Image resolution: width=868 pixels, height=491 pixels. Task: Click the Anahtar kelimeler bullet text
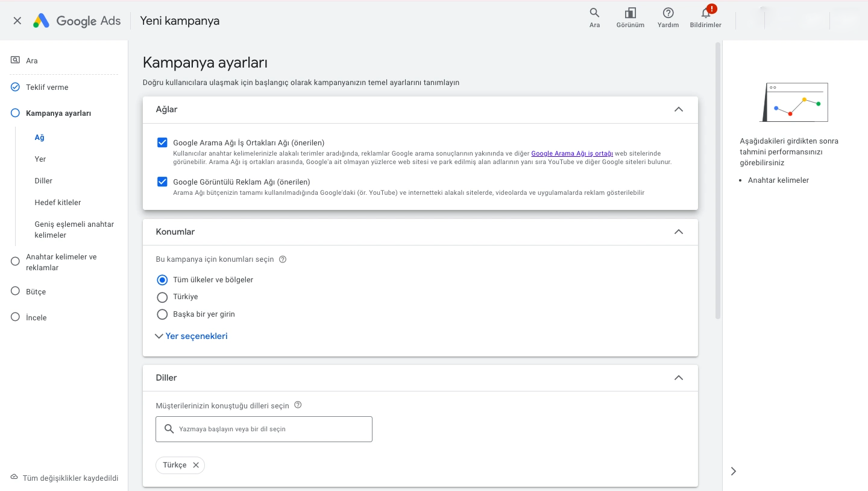point(778,180)
